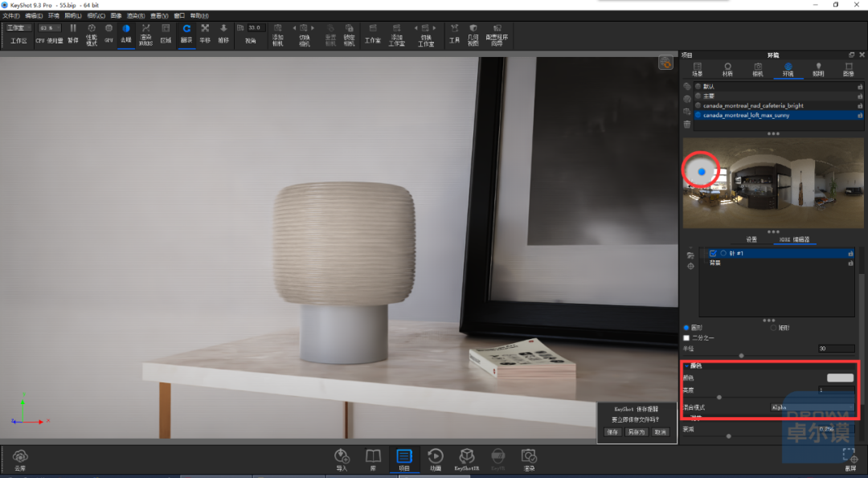Viewport: 868px width, 478px height.
Task: Open the Animation (动画) icon
Action: point(436,456)
